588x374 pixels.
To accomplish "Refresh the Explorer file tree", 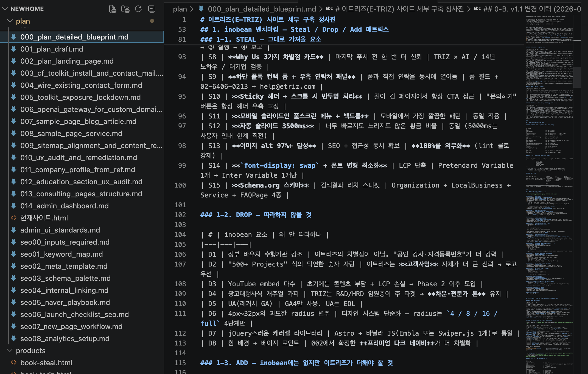I will (138, 9).
